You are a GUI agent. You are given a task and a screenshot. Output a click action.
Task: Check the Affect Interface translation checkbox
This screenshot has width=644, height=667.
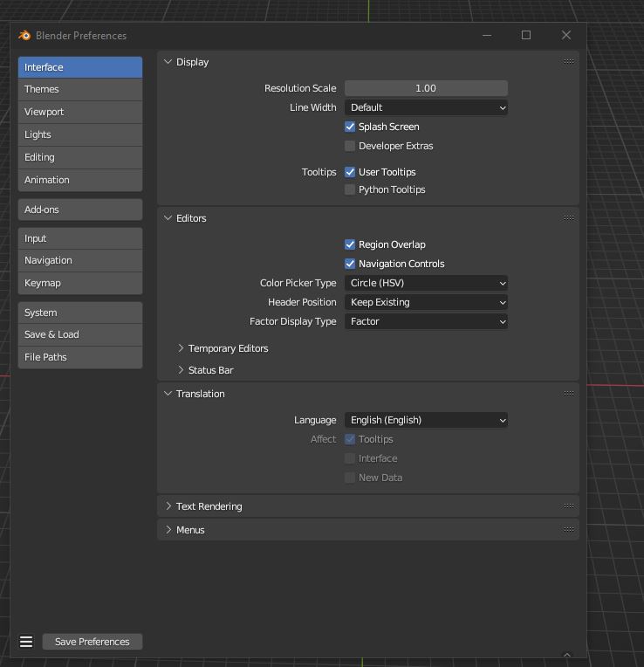pos(350,458)
